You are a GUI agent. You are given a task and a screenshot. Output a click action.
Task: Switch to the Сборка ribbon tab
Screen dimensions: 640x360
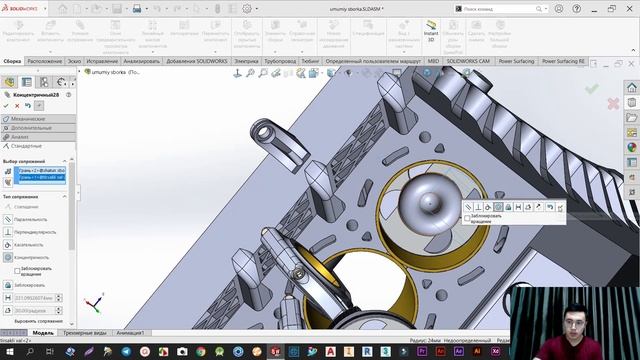click(12, 61)
